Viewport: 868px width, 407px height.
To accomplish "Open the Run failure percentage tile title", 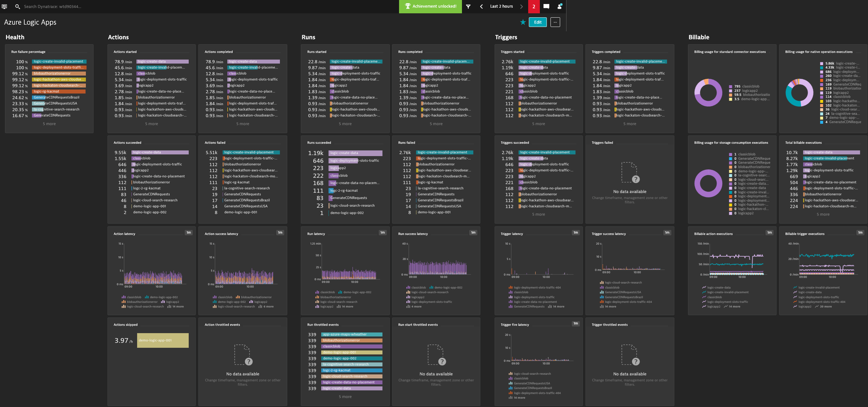I will click(28, 52).
